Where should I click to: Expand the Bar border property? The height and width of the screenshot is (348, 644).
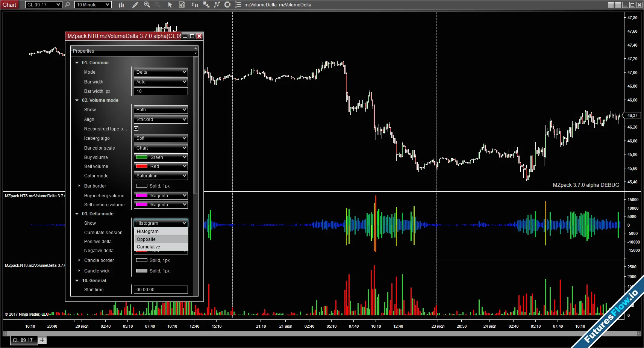point(79,186)
